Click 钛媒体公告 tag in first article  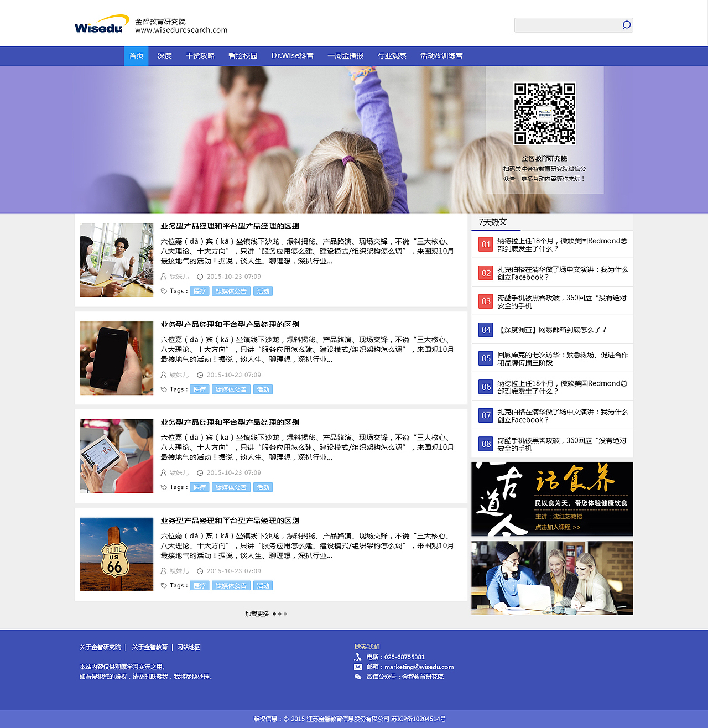click(231, 291)
